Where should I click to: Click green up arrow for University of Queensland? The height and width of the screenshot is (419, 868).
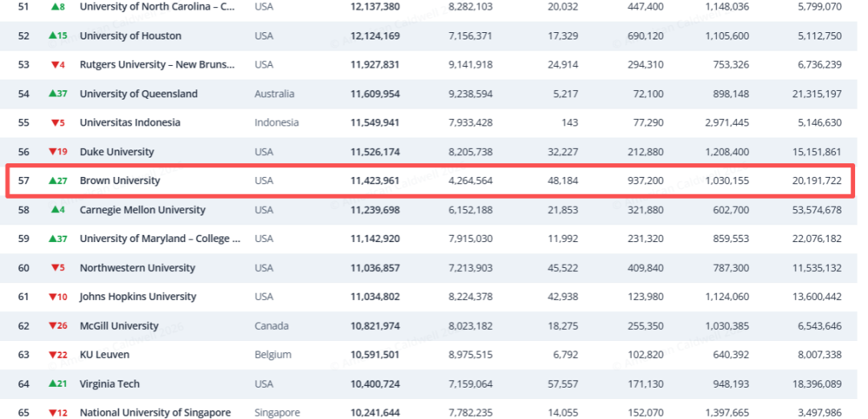tap(52, 93)
